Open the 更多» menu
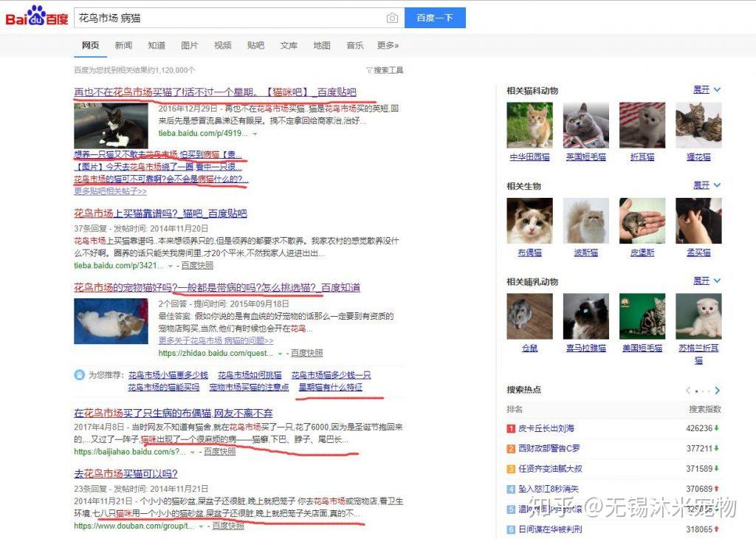The image size is (756, 539). point(389,45)
